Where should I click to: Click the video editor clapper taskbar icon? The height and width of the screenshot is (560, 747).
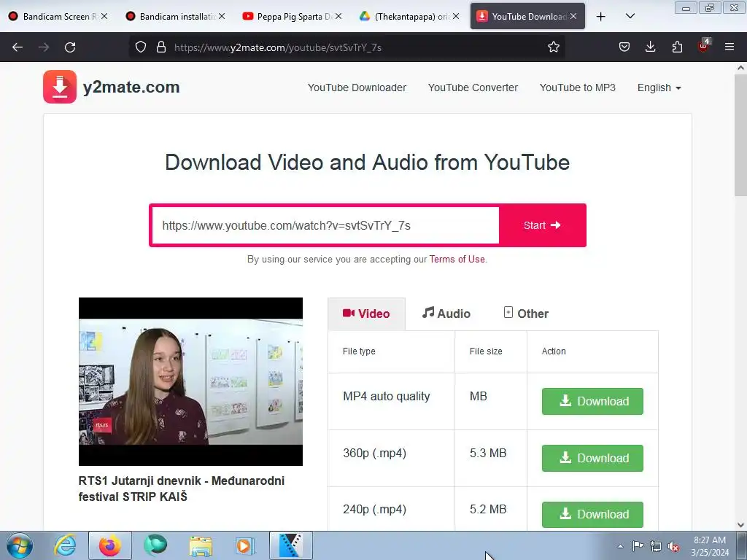pyautogui.click(x=290, y=545)
